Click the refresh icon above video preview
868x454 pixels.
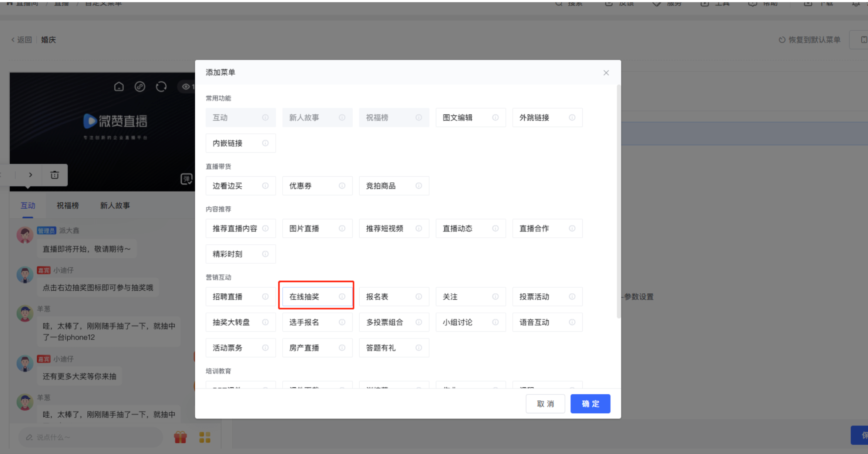[x=161, y=87]
